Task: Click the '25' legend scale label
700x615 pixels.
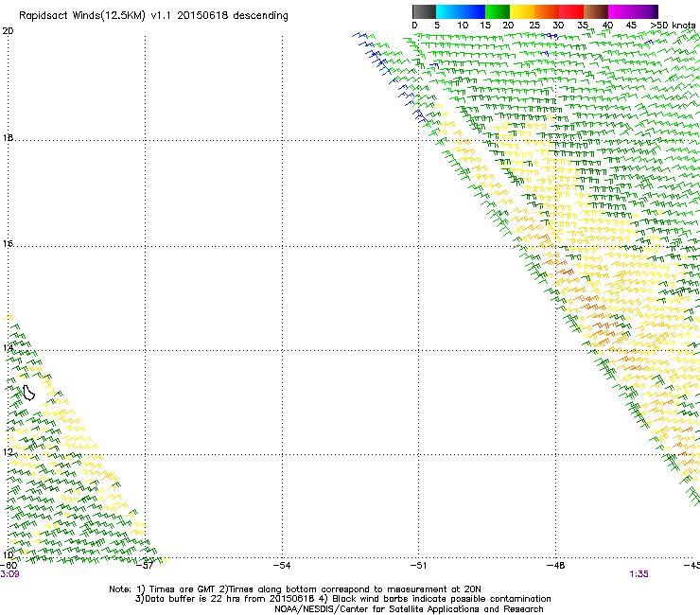Action: click(534, 26)
